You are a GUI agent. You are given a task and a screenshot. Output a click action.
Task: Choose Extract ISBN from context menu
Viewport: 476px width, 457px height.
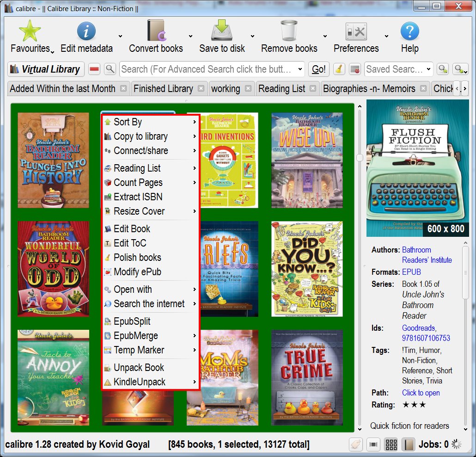pos(151,197)
